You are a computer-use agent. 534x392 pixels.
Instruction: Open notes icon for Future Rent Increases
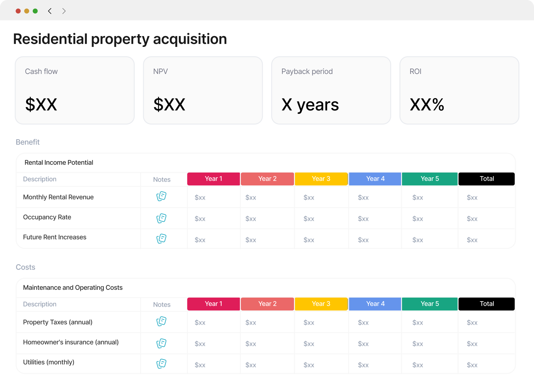tap(161, 239)
